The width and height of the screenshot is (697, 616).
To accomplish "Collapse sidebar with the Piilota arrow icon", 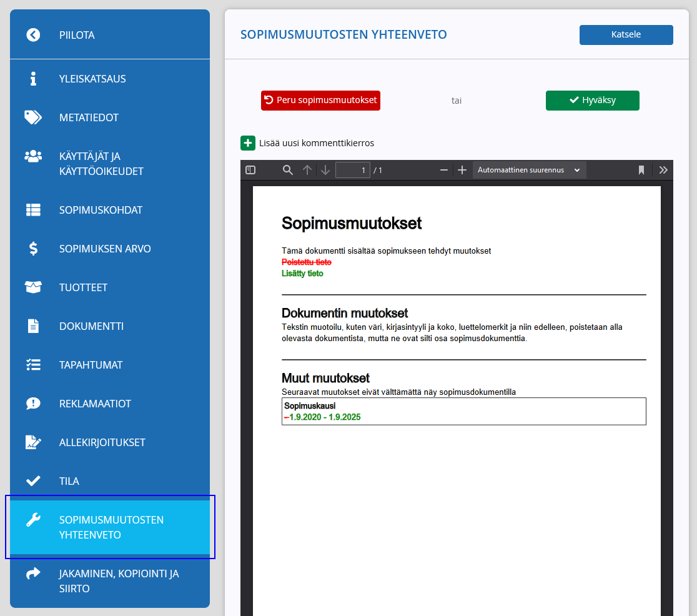I will (33, 35).
